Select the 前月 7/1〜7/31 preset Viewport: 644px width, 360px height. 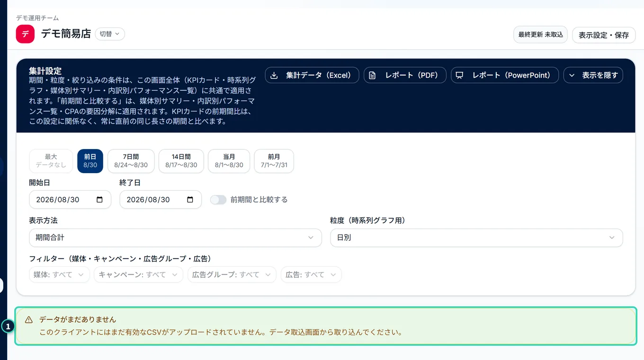[x=274, y=161]
